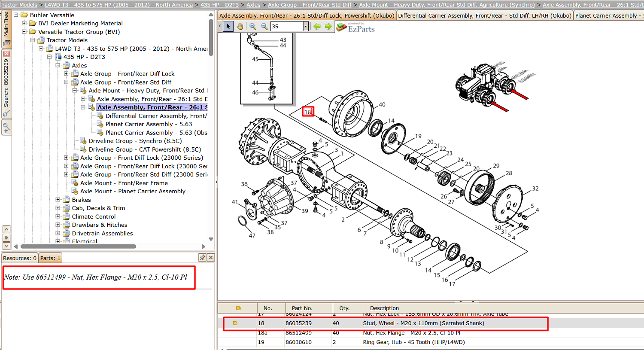Viewport: 644px width, 350px height.
Task: Click the Axles folder icon in tree
Action: 66,66
